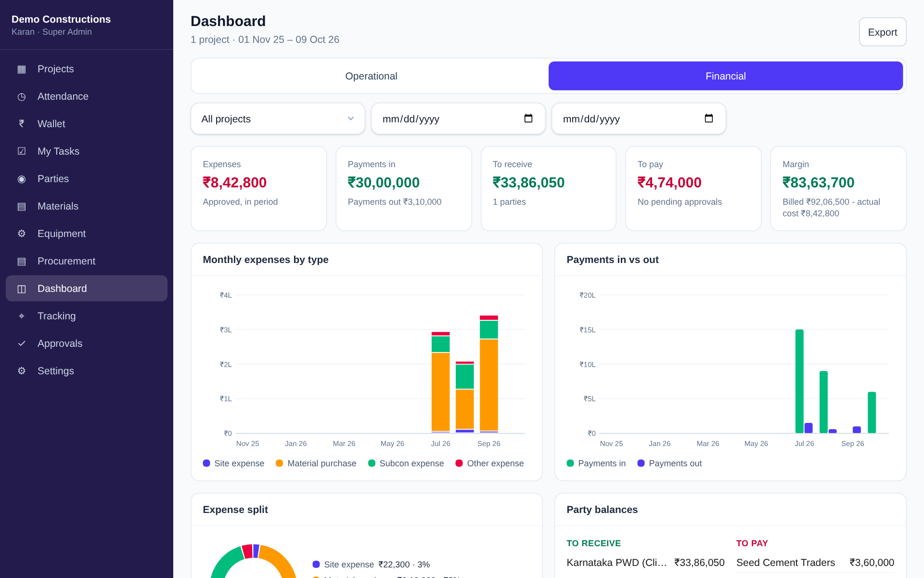Image resolution: width=924 pixels, height=578 pixels.
Task: Click the end date mm/dd/yyyy field
Action: [x=639, y=118]
